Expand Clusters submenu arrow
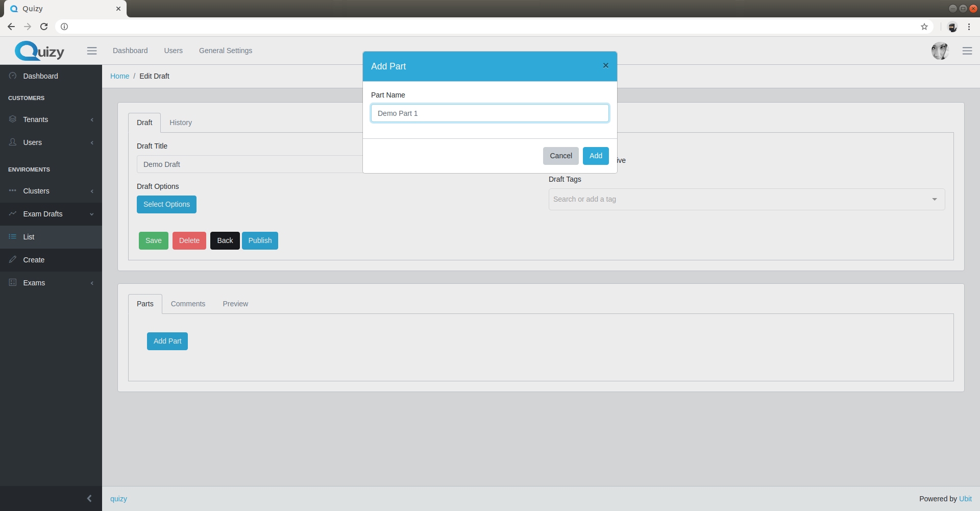 92,191
